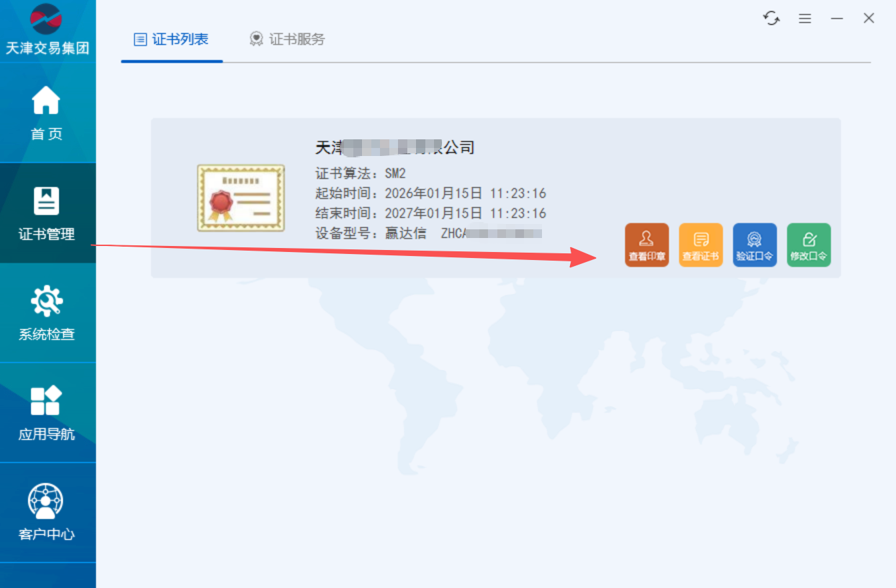The width and height of the screenshot is (896, 588).
Task: Close the certificate manager window
Action: 869,19
